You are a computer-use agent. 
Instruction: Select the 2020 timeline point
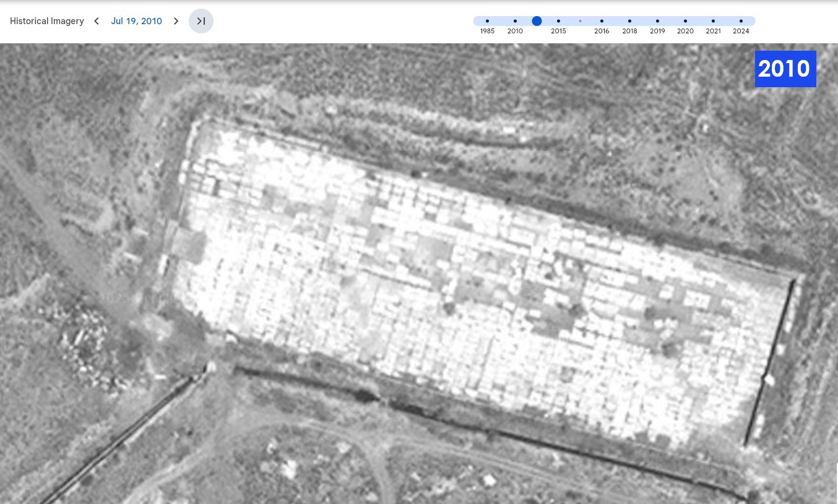pos(685,21)
